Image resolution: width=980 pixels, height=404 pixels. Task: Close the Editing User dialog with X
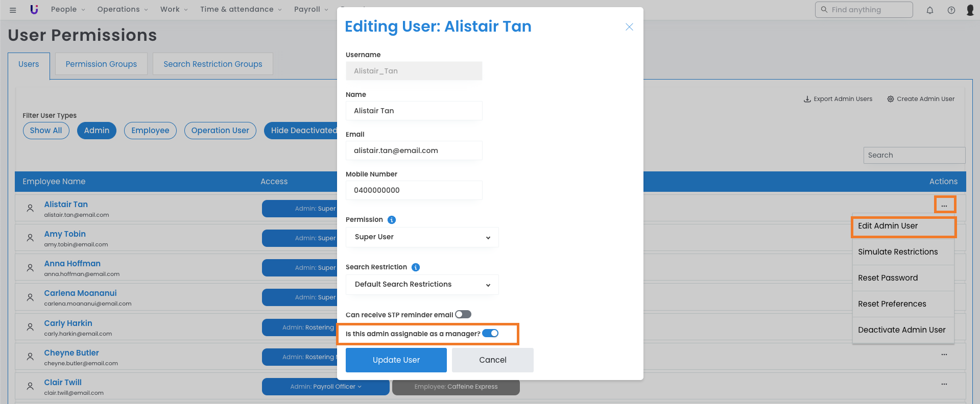click(x=629, y=27)
